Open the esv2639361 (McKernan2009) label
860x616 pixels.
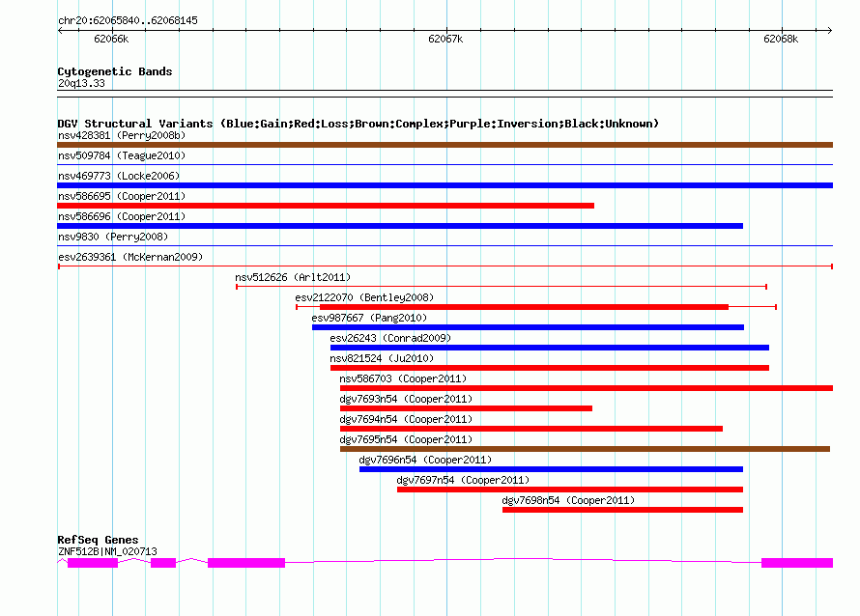tap(130, 257)
